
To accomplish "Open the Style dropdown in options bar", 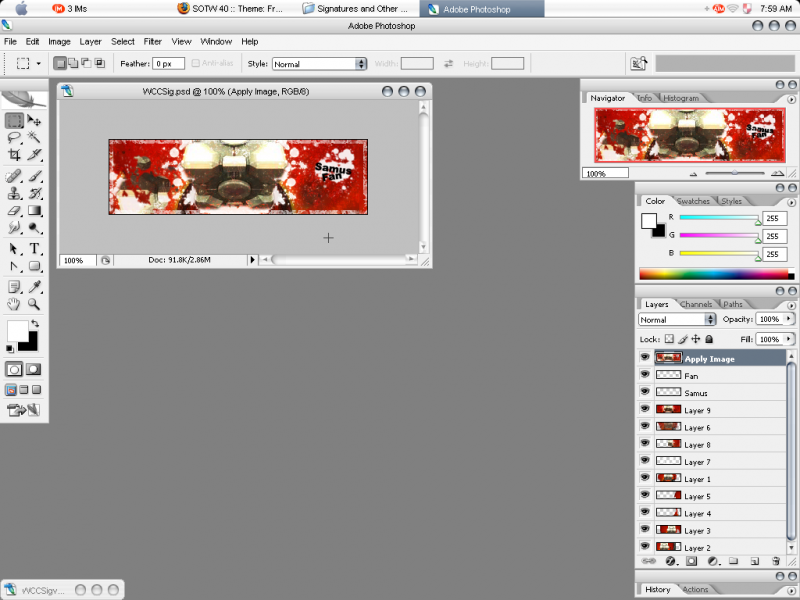I will [x=319, y=64].
